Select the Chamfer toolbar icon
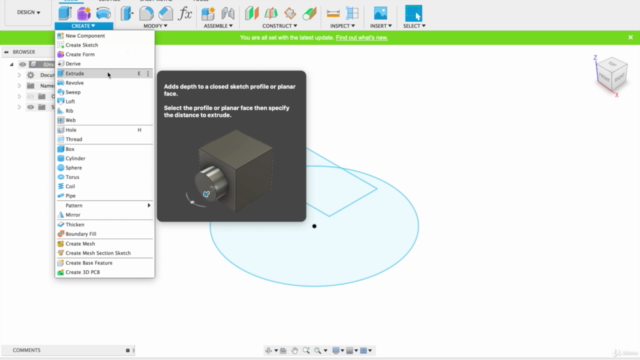Image resolution: width=640 pixels, height=360 pixels. coord(165,13)
